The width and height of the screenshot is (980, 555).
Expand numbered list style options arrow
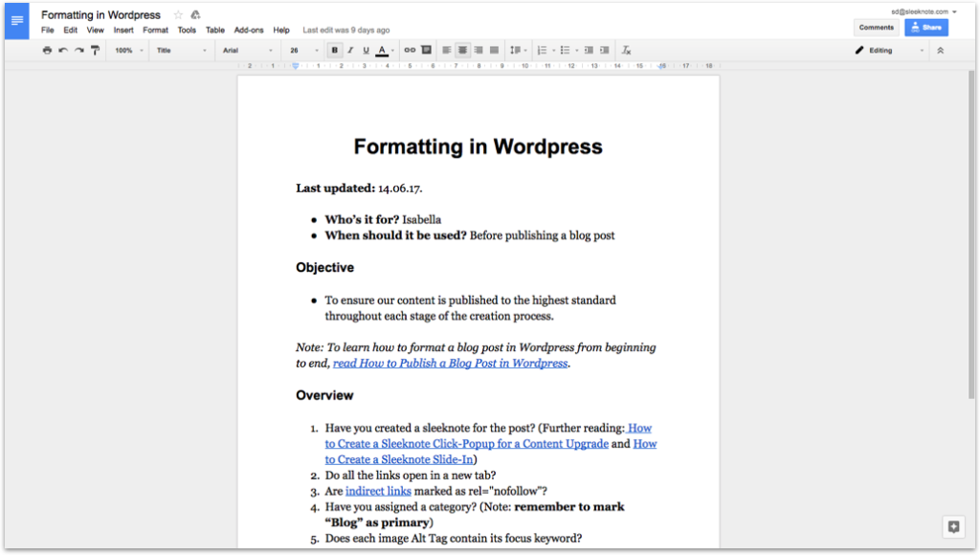pyautogui.click(x=554, y=51)
